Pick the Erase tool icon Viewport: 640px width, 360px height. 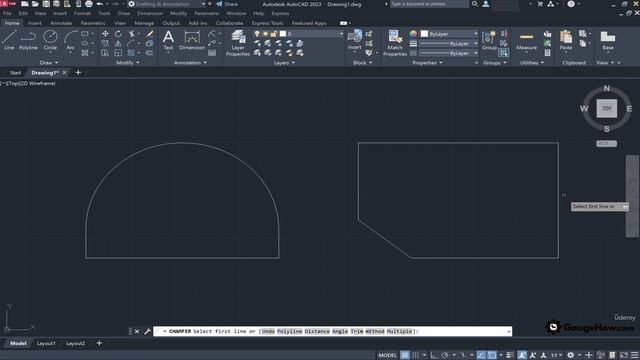[x=150, y=34]
